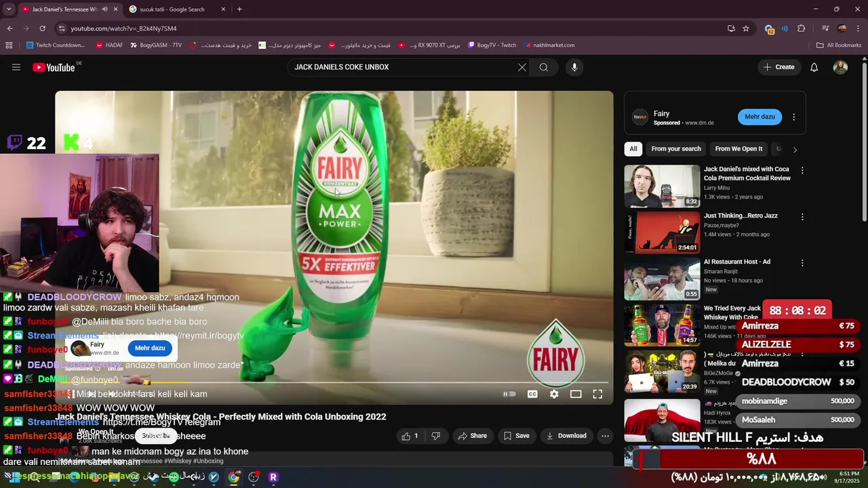Viewport: 868px width, 488px height.
Task: Click Chrome icon in Windows taskbar
Action: (233, 477)
